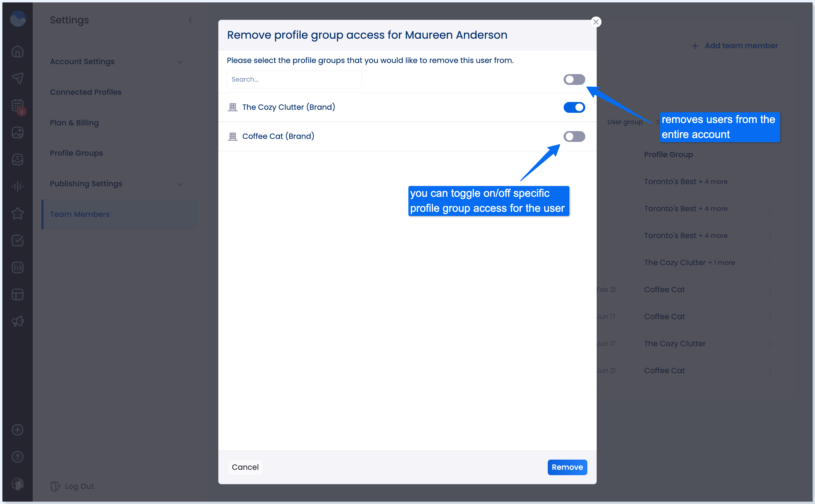This screenshot has width=815, height=504.
Task: Click the app logo at top of sidebar
Action: click(18, 18)
